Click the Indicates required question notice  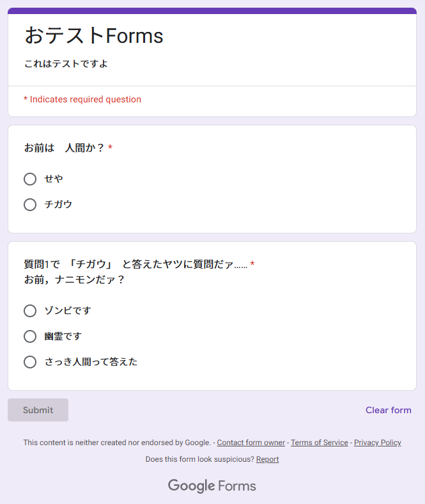pos(82,100)
